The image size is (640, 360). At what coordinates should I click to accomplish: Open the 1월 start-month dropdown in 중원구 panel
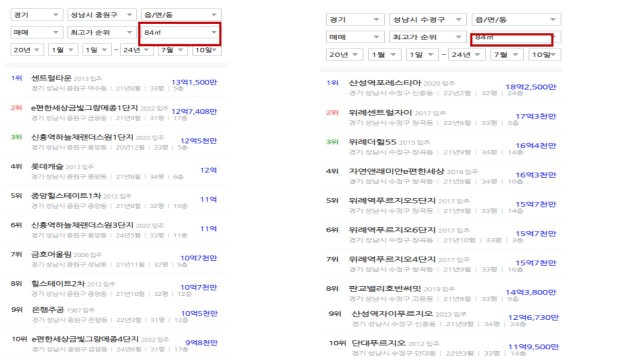(63, 50)
